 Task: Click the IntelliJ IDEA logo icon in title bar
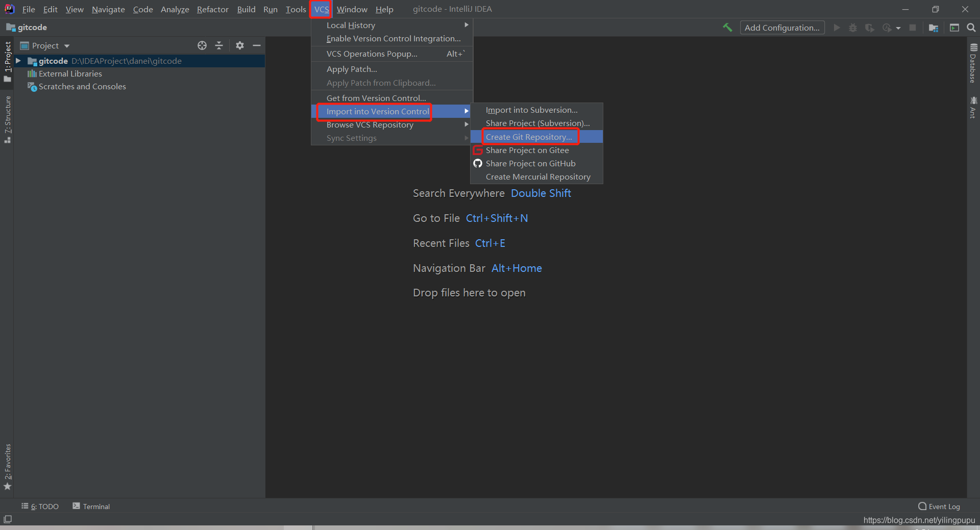[x=10, y=9]
